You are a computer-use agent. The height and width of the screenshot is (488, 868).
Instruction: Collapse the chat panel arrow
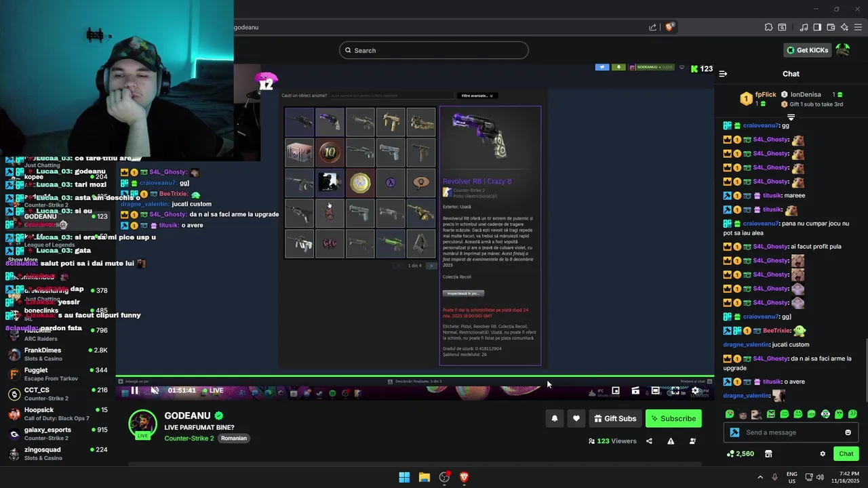tap(723, 74)
